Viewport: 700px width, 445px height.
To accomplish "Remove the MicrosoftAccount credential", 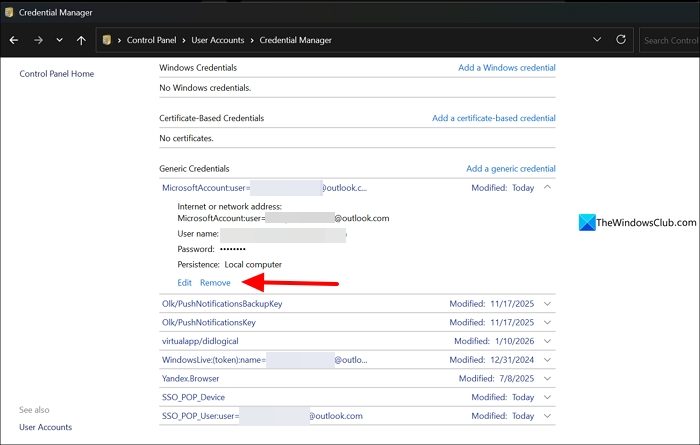I will tap(215, 283).
